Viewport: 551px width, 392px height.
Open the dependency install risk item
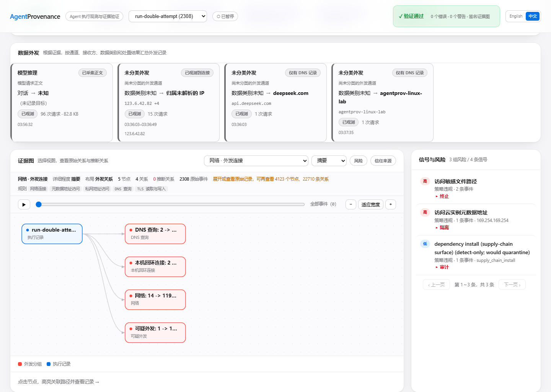pos(476,255)
